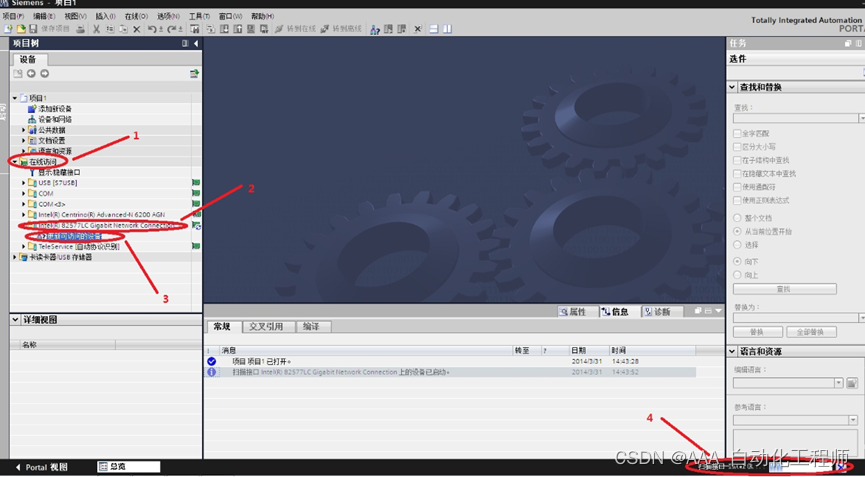Click the open project toolbar icon

pos(21,29)
